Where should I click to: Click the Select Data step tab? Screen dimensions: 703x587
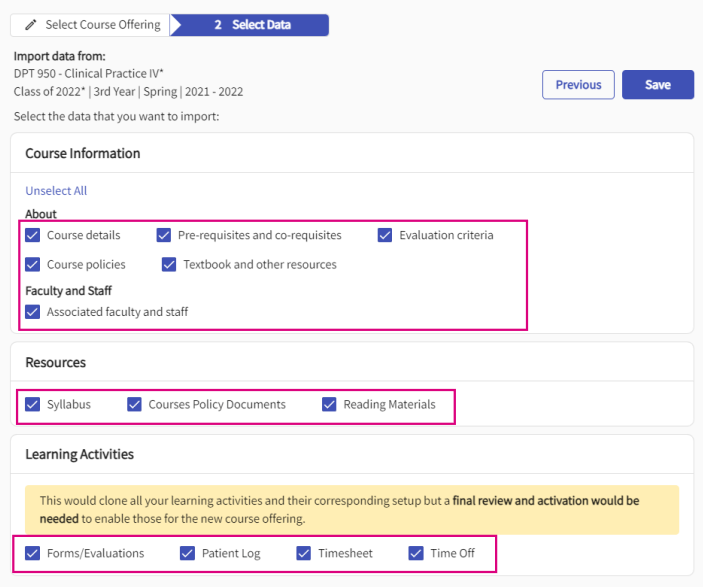pyautogui.click(x=251, y=25)
